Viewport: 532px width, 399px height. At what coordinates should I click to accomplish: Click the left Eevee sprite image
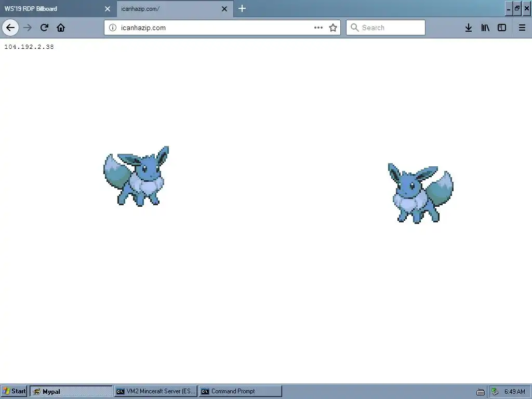pos(137,176)
